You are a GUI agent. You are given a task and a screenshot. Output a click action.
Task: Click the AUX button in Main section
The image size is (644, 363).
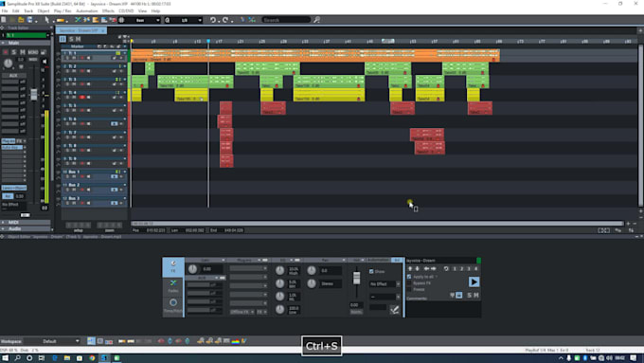(14, 76)
